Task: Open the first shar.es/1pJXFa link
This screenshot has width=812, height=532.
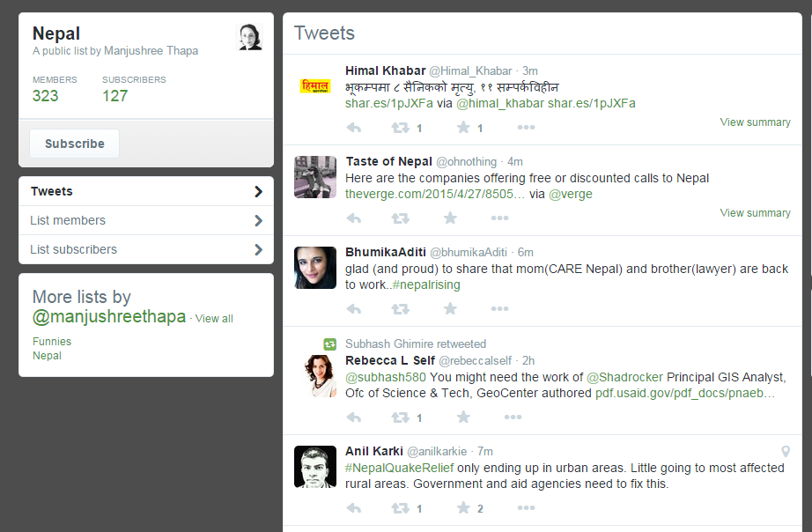Action: click(389, 104)
